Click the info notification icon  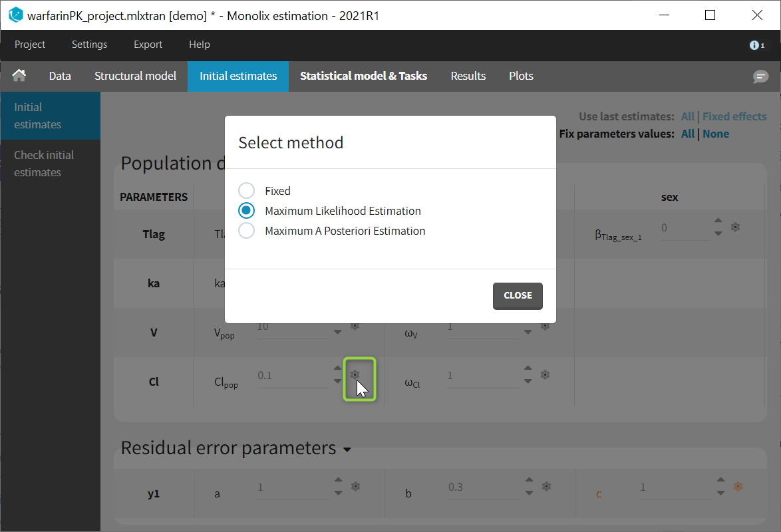tap(756, 45)
